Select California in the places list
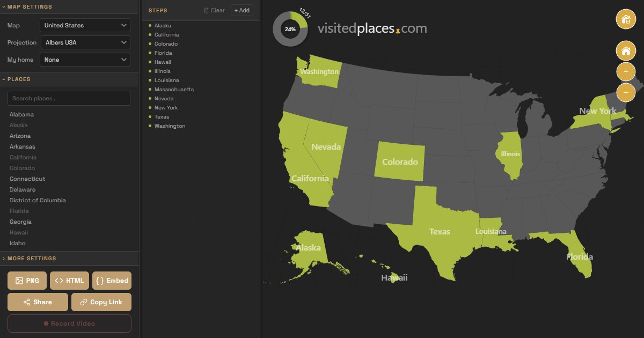 pos(23,157)
